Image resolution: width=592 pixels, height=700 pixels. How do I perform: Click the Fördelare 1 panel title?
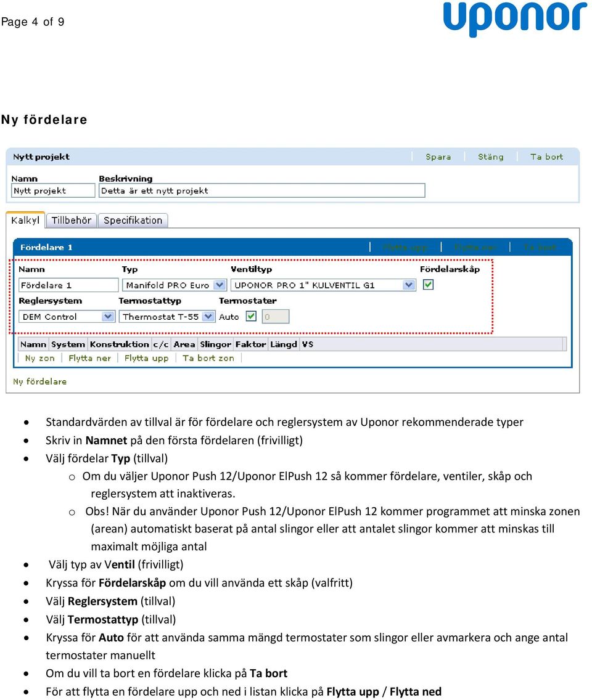point(46,247)
